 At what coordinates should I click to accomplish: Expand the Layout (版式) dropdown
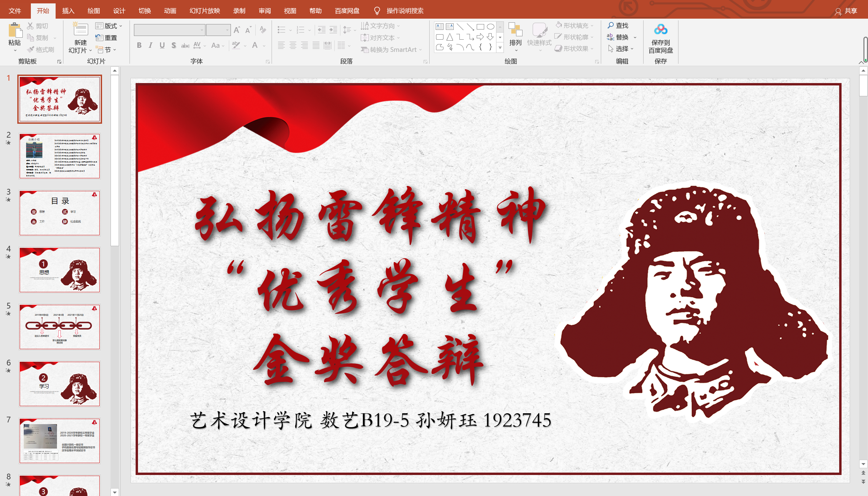pos(109,26)
